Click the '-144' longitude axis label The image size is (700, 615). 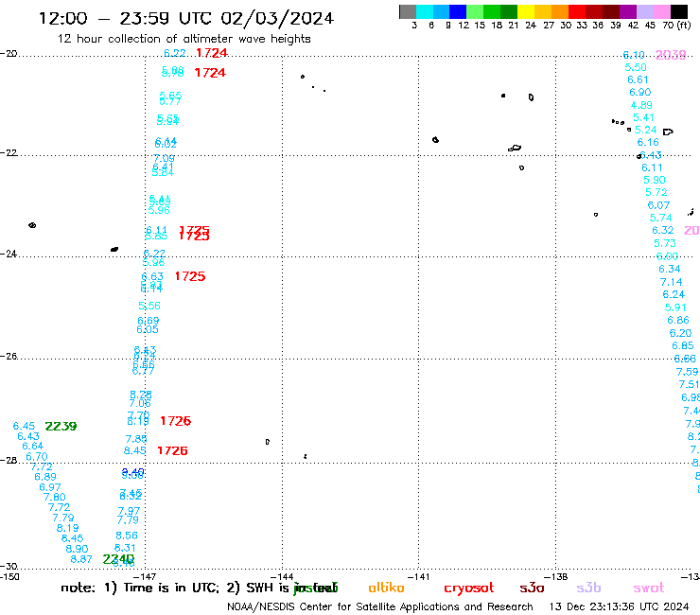(282, 576)
